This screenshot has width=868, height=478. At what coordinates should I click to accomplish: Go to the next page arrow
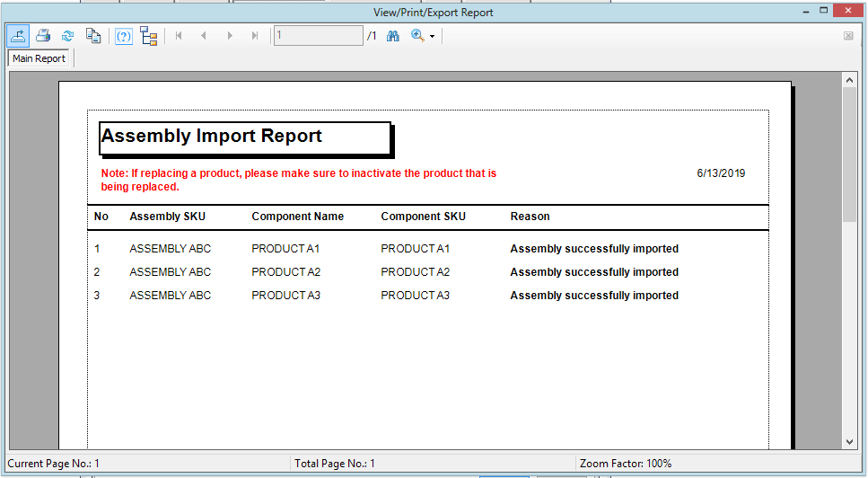click(x=230, y=36)
